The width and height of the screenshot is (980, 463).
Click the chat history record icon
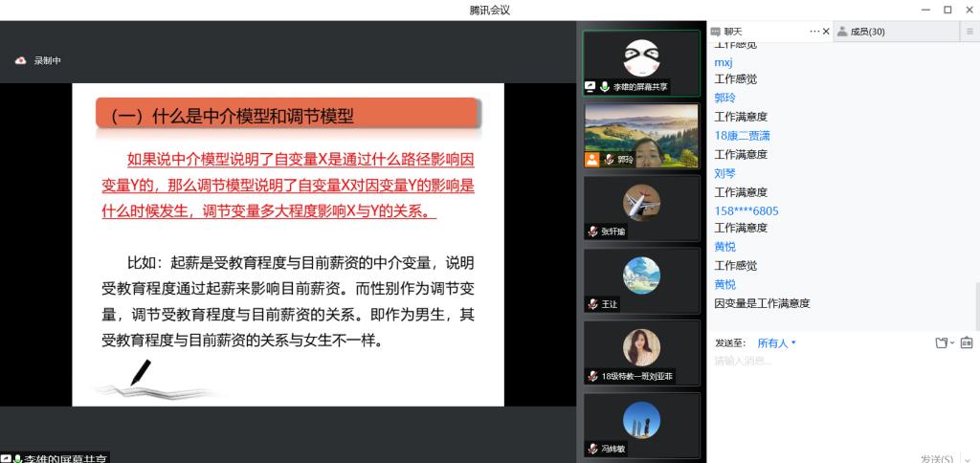tap(966, 342)
